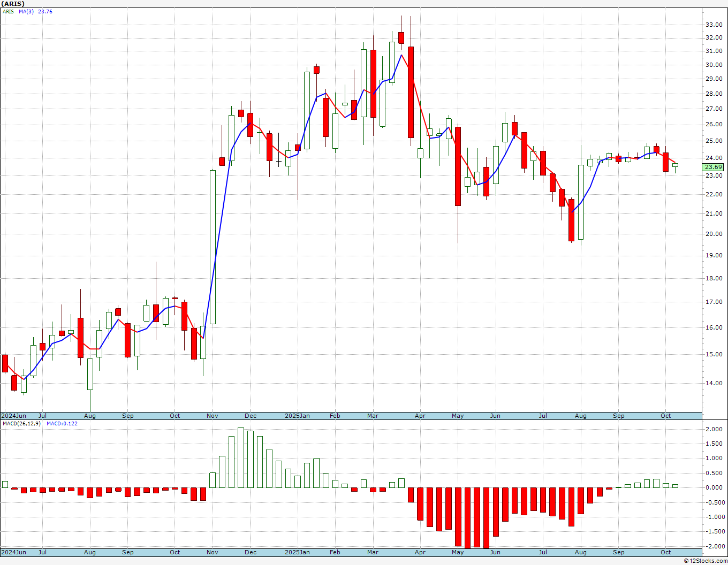Screen dimensions: 728x565
Task: Click the 31.00 price axis label
Action: (714, 51)
